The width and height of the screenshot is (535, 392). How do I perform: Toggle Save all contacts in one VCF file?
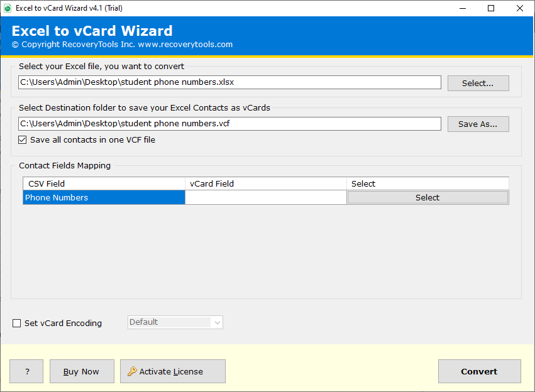pos(23,139)
